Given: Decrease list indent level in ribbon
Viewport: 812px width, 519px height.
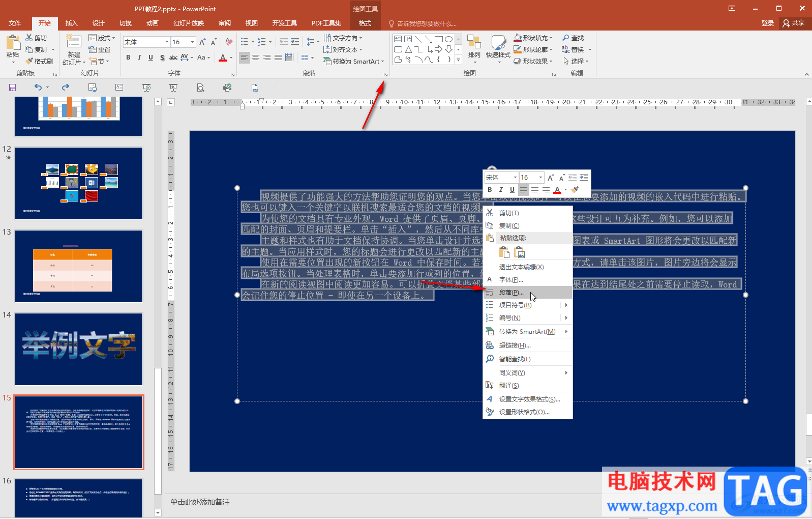Looking at the screenshot, I should tap(284, 42).
